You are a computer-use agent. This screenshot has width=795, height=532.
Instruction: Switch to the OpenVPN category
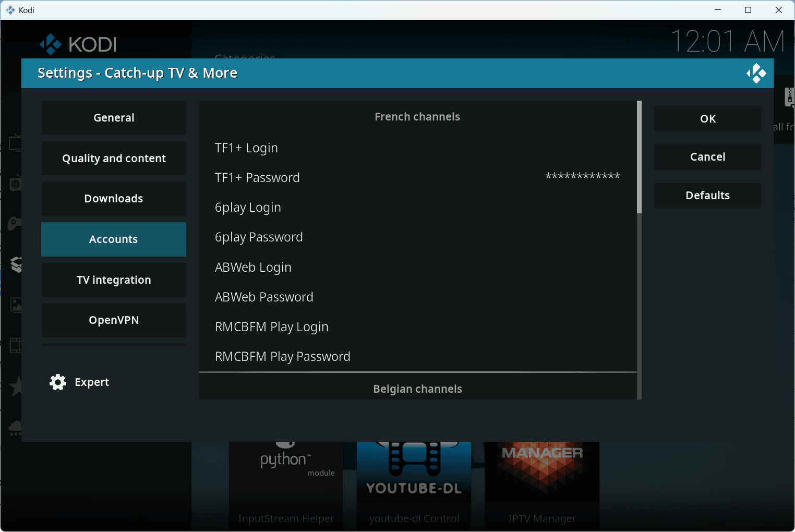click(x=114, y=320)
